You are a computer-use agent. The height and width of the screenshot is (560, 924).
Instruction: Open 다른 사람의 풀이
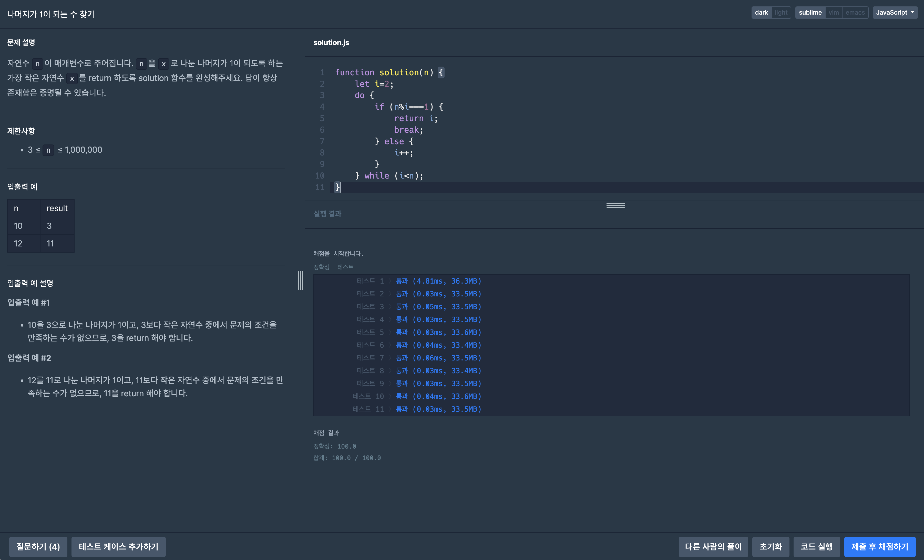pos(713,546)
